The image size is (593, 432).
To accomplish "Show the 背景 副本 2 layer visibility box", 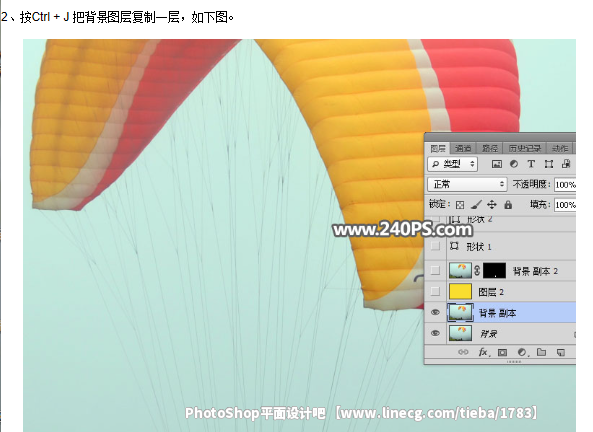I will click(435, 270).
